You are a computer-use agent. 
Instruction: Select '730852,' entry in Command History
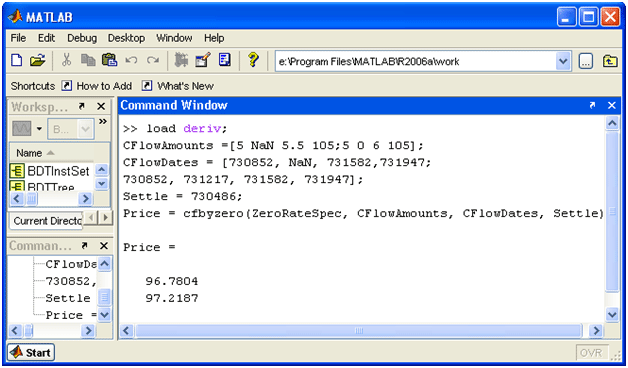(x=71, y=282)
